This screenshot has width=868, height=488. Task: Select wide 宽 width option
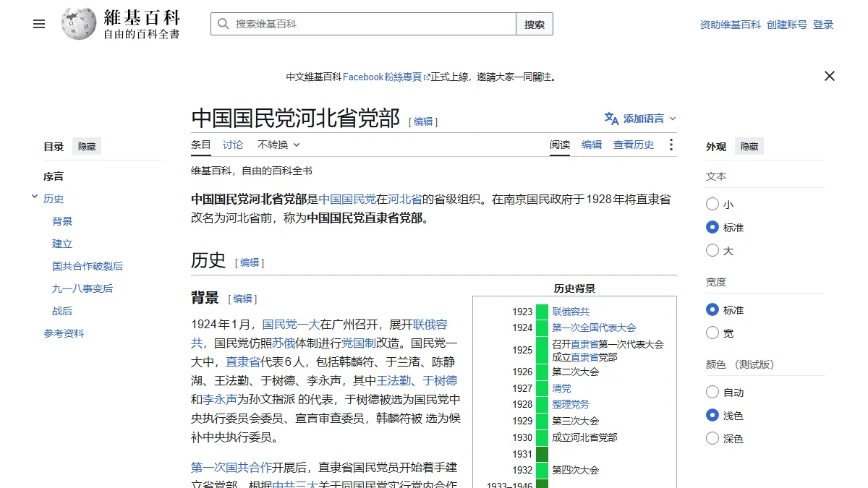coord(712,333)
